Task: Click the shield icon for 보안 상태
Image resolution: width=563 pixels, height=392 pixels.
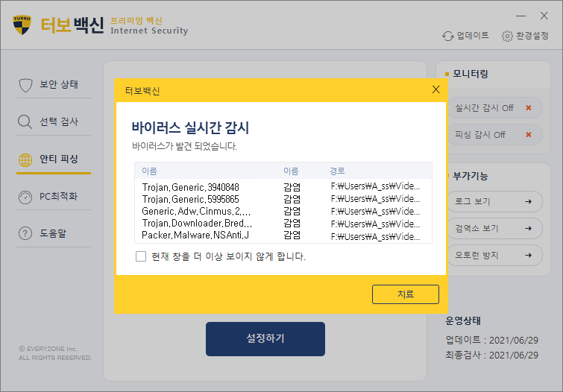Action: pos(25,84)
